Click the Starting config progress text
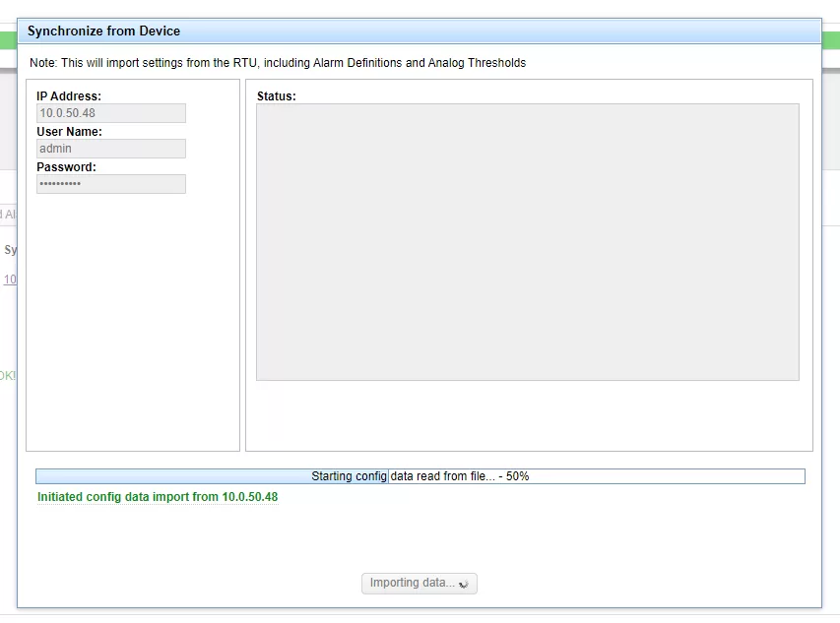The height and width of the screenshot is (623, 840). click(350, 475)
